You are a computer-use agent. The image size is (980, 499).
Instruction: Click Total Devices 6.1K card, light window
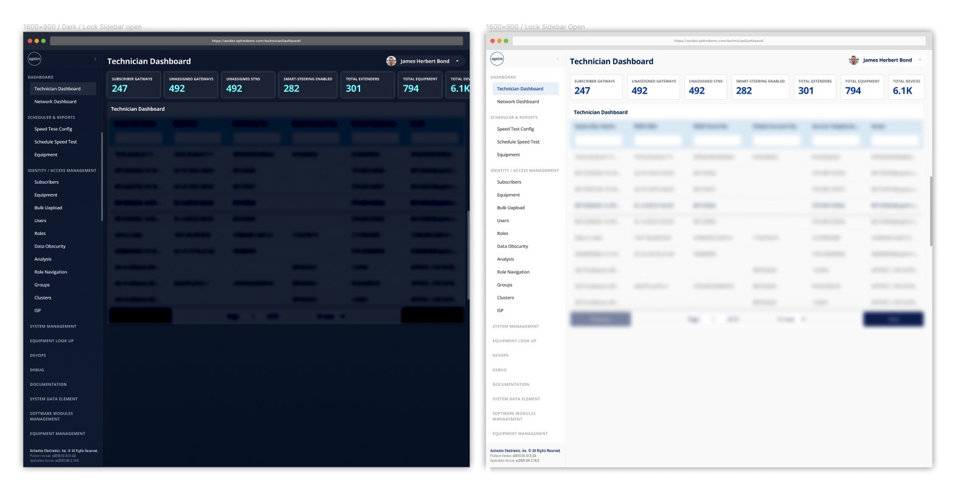(906, 87)
